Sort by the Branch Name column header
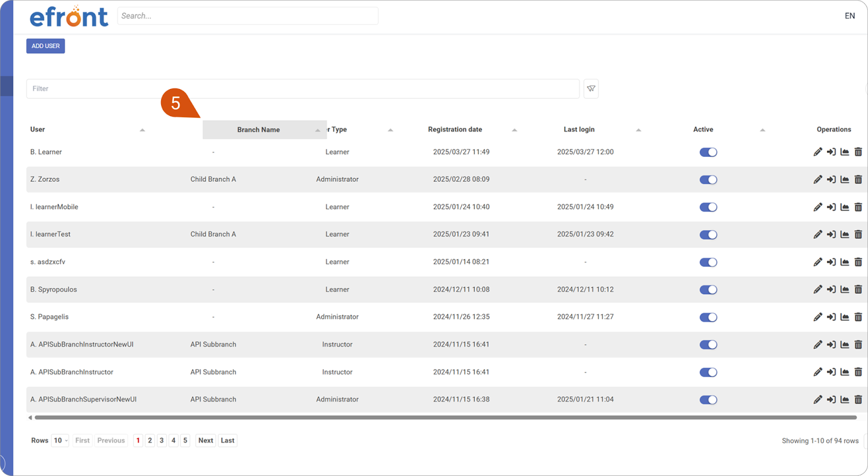Screen dimensions: 868x476 tap(259, 130)
